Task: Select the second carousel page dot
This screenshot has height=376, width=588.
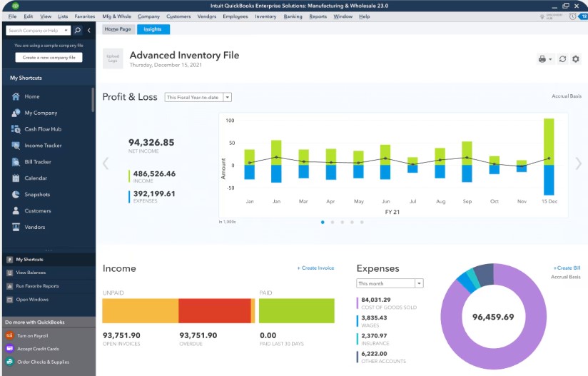Action: tap(333, 222)
